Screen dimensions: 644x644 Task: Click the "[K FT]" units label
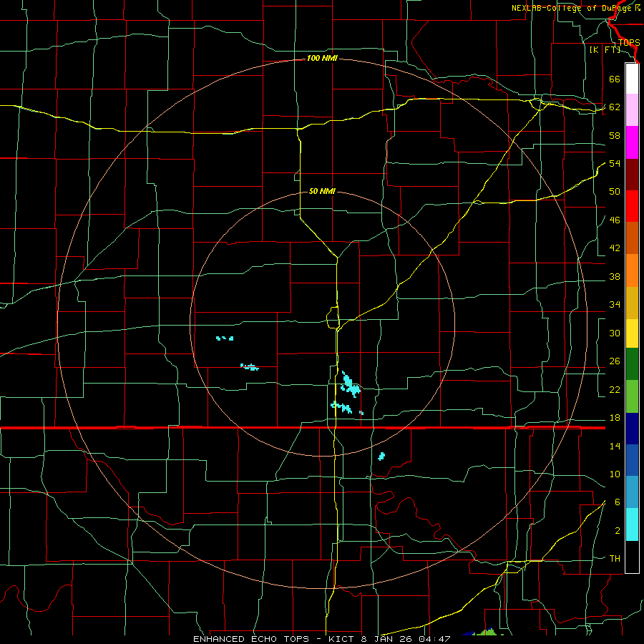[x=605, y=50]
